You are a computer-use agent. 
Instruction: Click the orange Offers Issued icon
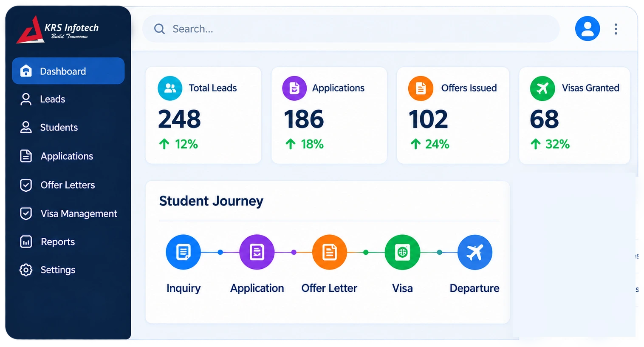[x=421, y=88]
